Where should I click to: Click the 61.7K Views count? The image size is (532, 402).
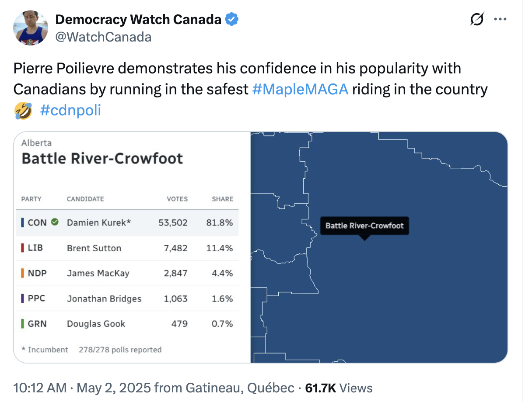(x=339, y=388)
